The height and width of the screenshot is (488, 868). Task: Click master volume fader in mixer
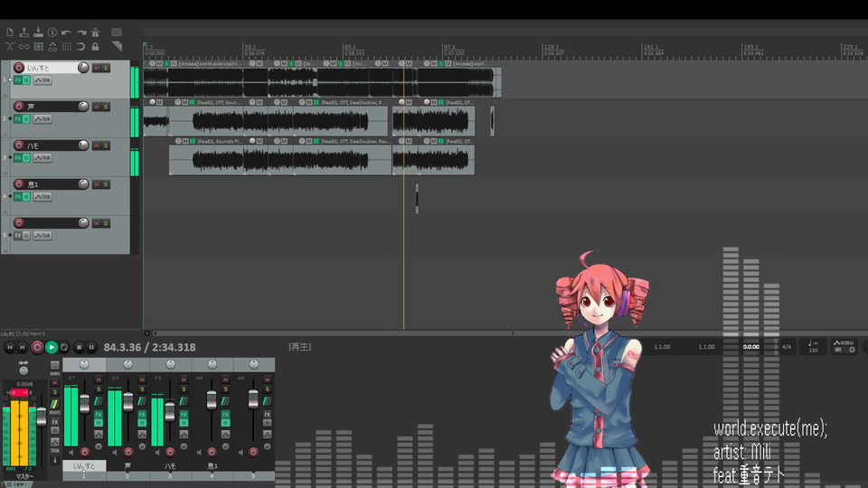click(x=42, y=418)
